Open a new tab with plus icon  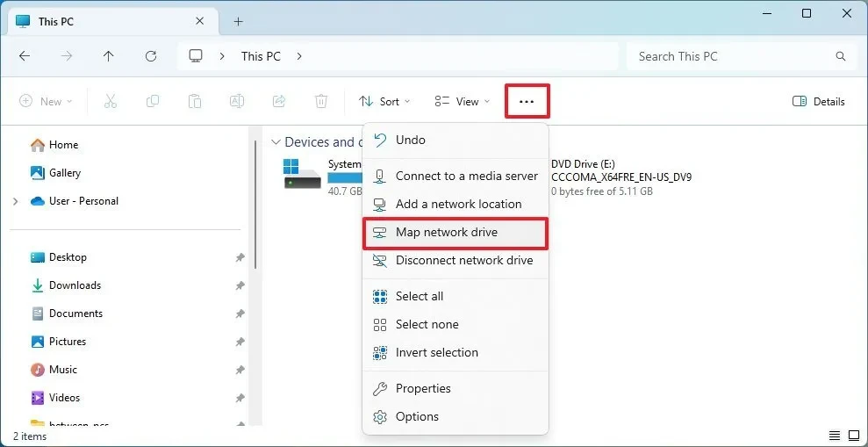238,21
